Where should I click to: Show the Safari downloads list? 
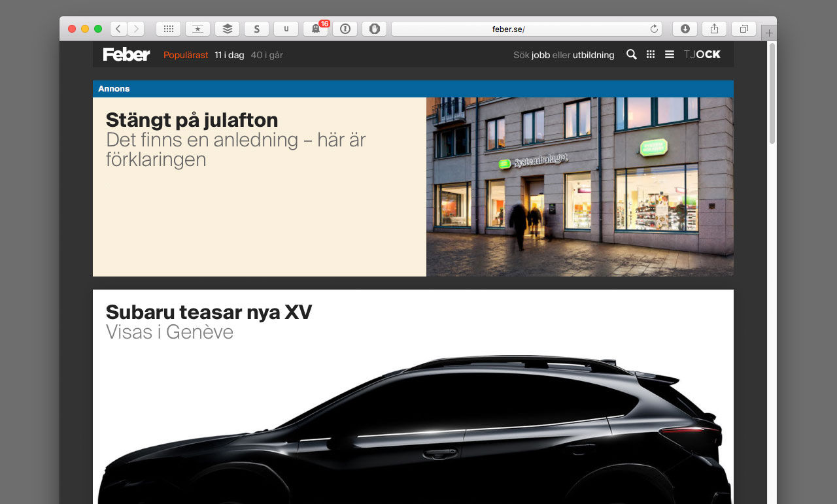point(685,29)
